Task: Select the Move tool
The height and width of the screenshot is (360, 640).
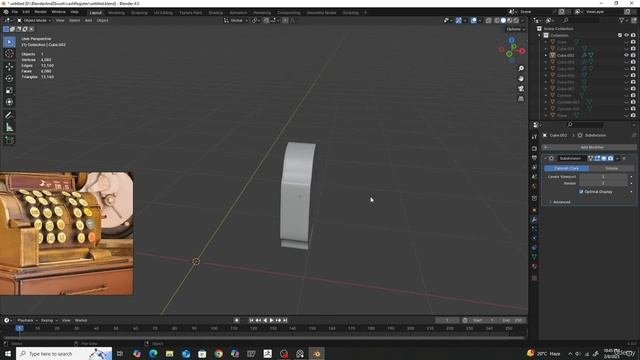Action: click(9, 67)
